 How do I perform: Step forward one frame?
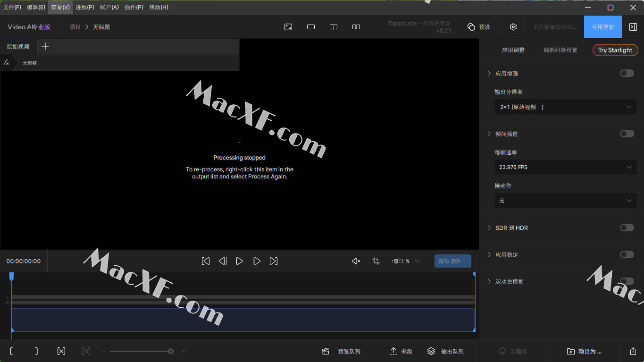257,261
